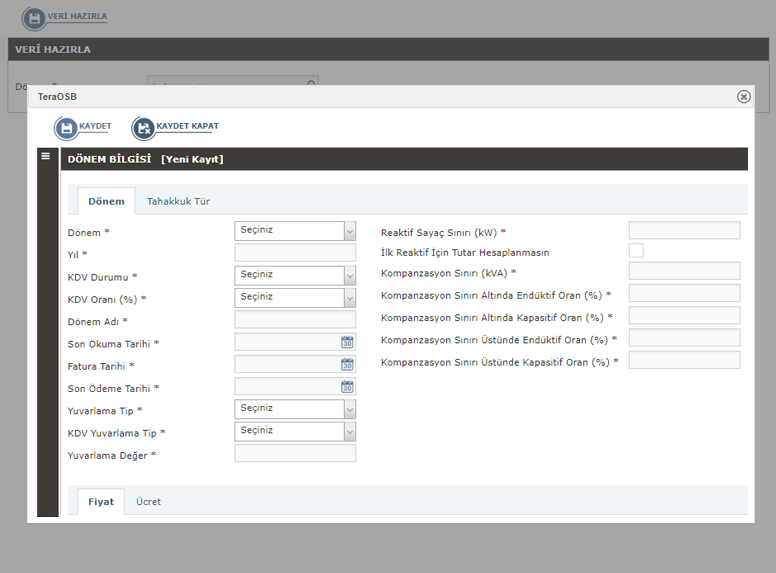Image resolution: width=776 pixels, height=573 pixels.
Task: Focus the Yıl input field
Action: [x=295, y=252]
